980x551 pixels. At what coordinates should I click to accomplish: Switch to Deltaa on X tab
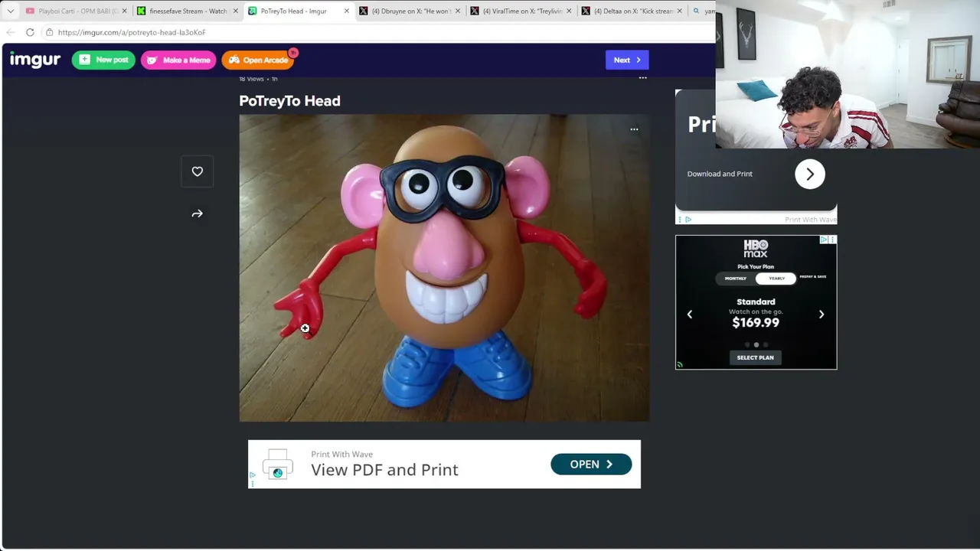pos(632,11)
